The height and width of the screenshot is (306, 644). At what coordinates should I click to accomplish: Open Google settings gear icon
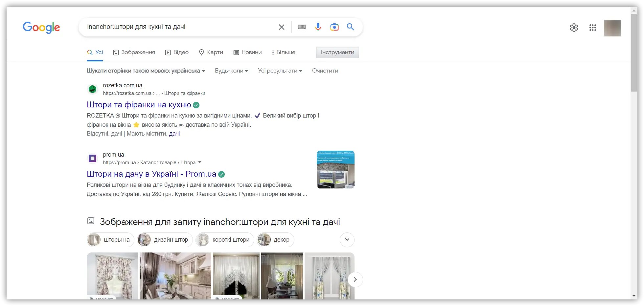point(574,28)
